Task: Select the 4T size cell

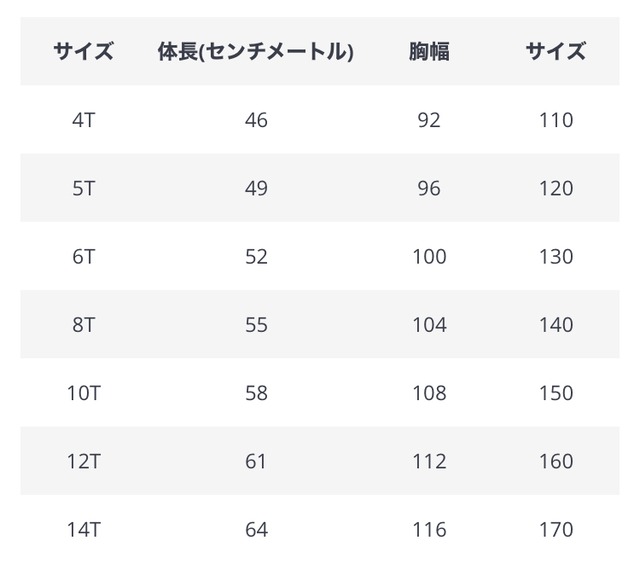Action: click(x=84, y=120)
